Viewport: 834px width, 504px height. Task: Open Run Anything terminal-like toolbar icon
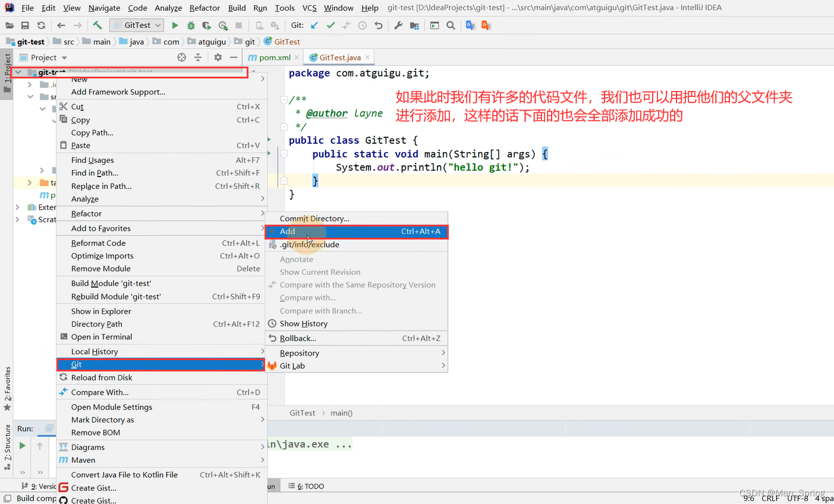point(435,26)
